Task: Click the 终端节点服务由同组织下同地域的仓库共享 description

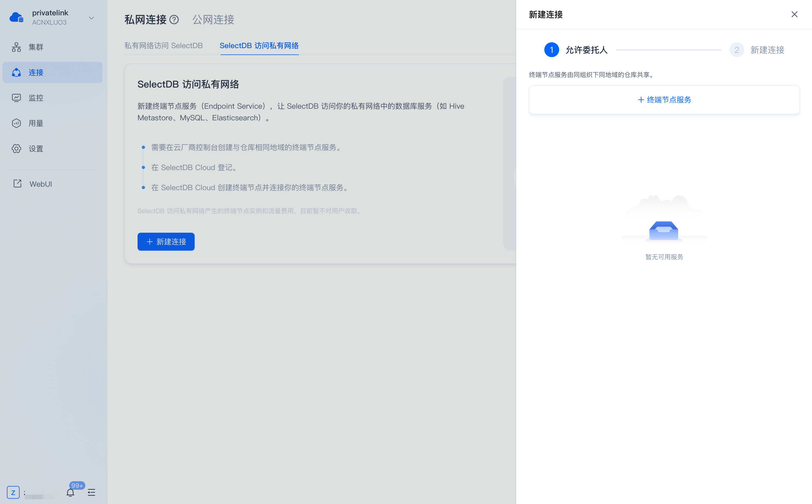Action: click(x=592, y=75)
